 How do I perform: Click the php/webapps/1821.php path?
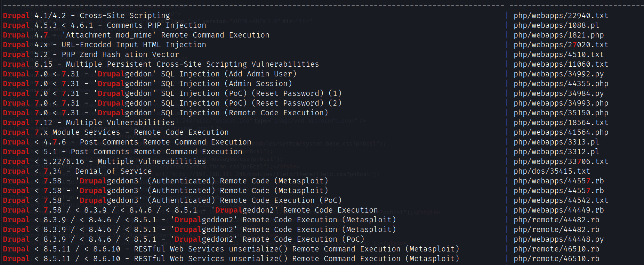[558, 35]
